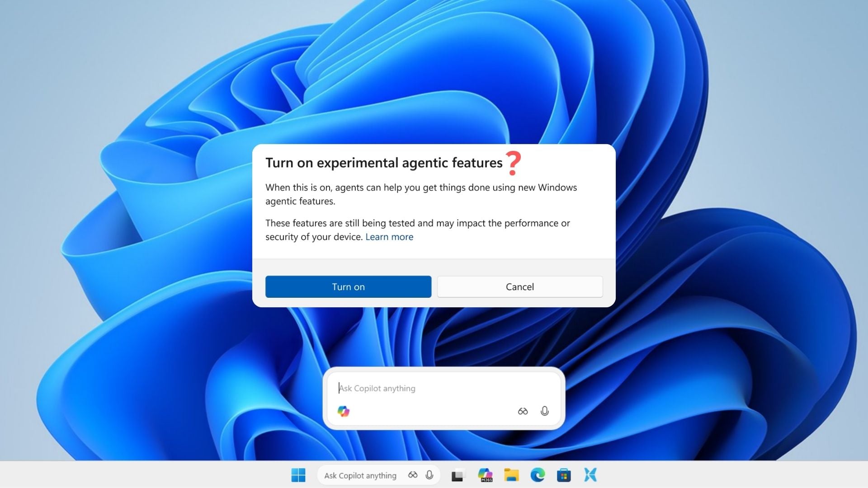Viewport: 868px width, 488px height.
Task: Select the Copilot logo in the floating prompt box
Action: [x=344, y=411]
